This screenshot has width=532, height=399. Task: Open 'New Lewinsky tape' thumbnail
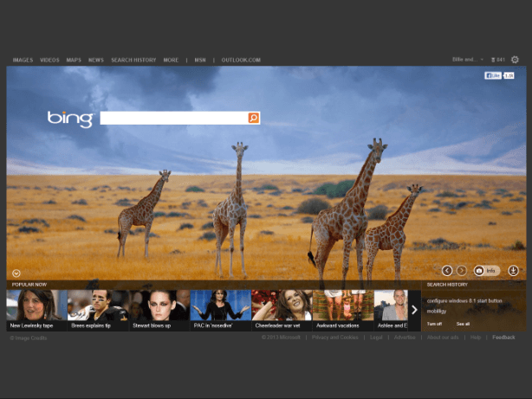coord(36,310)
